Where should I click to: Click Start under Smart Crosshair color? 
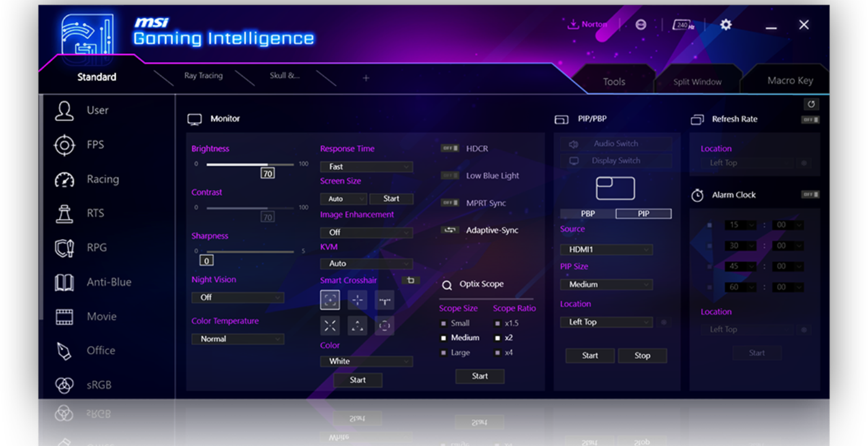click(358, 380)
